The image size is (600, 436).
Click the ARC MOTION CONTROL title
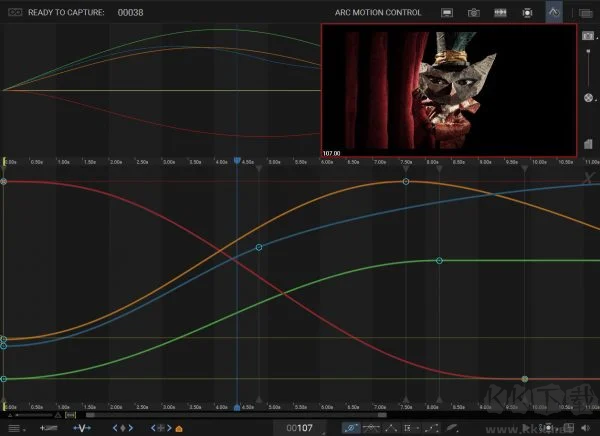pyautogui.click(x=378, y=13)
